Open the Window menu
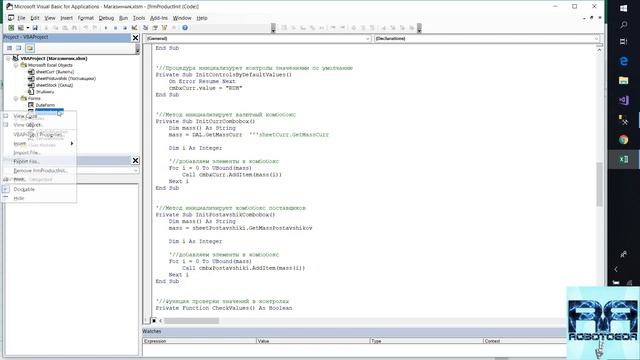Screen dimensions: 640x360 pos(182,18)
